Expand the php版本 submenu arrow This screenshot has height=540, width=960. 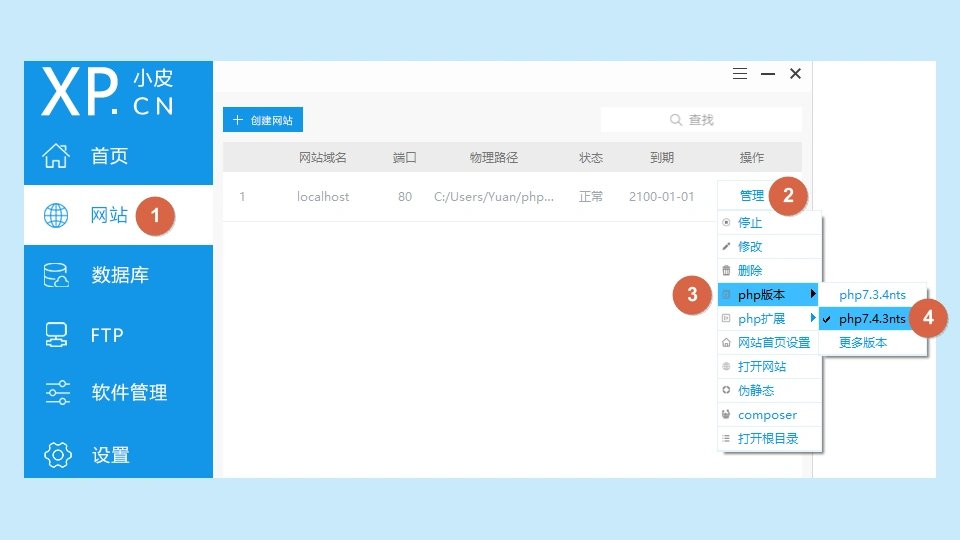pyautogui.click(x=813, y=294)
